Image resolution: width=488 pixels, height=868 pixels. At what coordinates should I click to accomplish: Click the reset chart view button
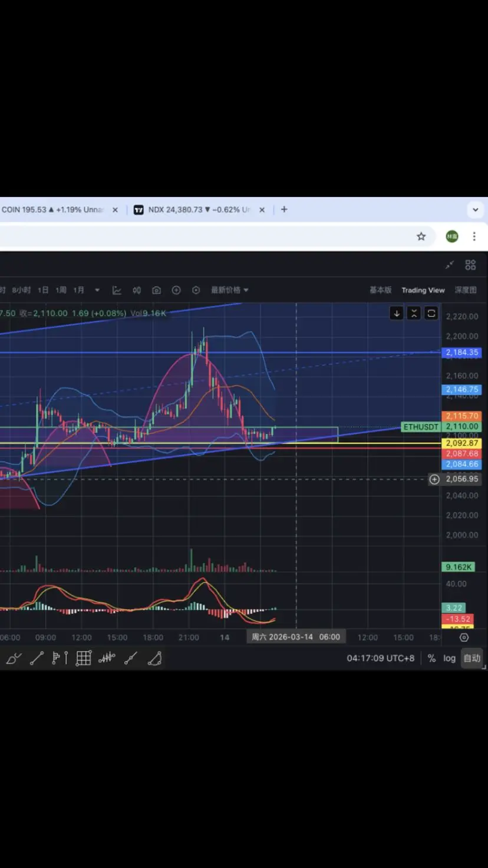(x=431, y=313)
